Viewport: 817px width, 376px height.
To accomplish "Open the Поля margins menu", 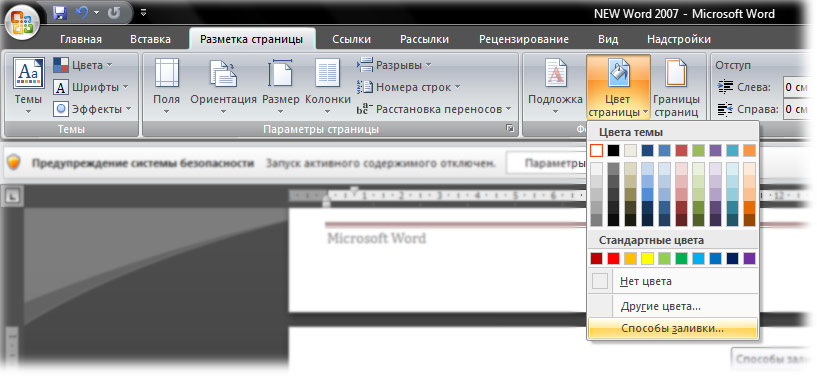I will click(167, 86).
